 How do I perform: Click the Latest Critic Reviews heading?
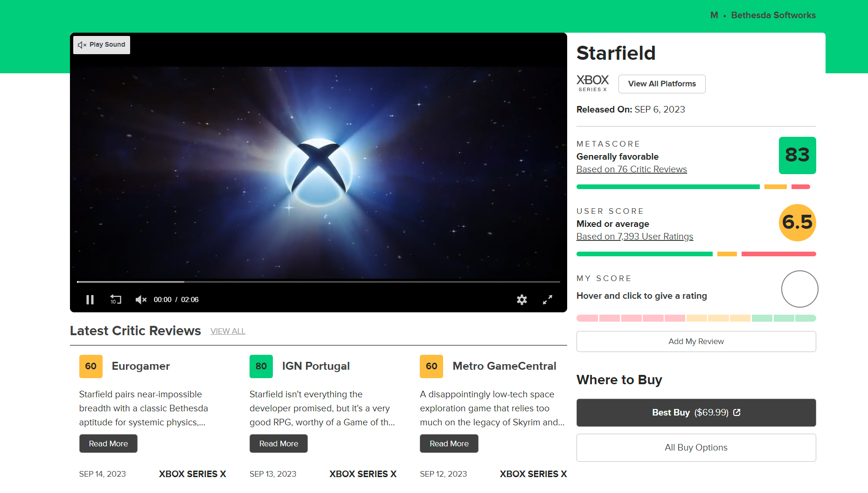click(135, 331)
